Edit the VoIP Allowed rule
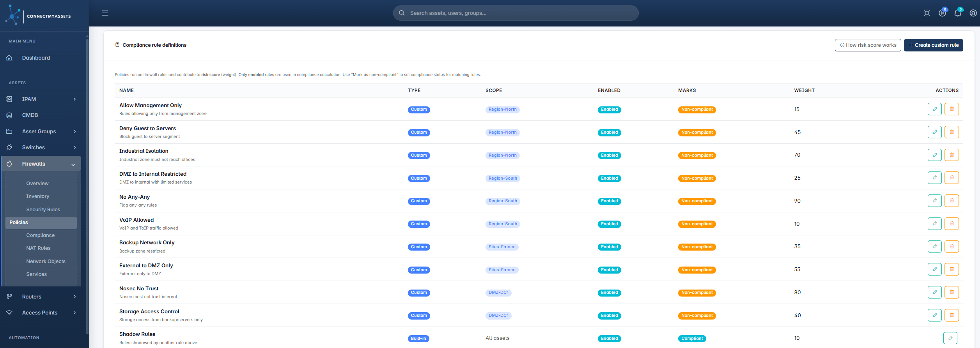 [935, 224]
